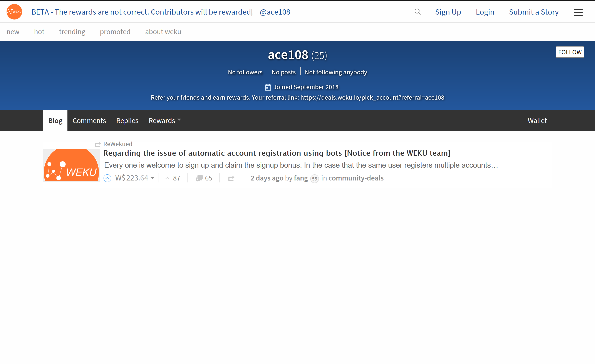Open the hamburger menu icon
This screenshot has width=595, height=364.
click(578, 12)
